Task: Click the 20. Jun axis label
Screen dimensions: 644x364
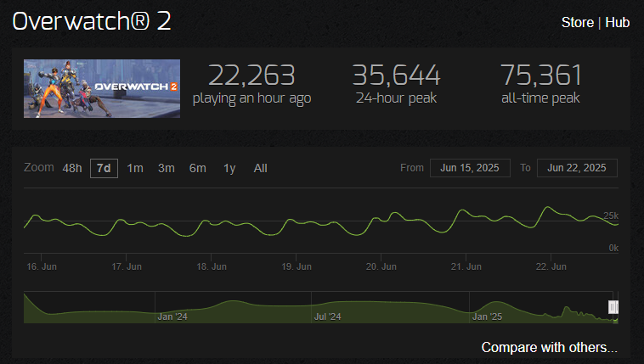Action: click(381, 266)
